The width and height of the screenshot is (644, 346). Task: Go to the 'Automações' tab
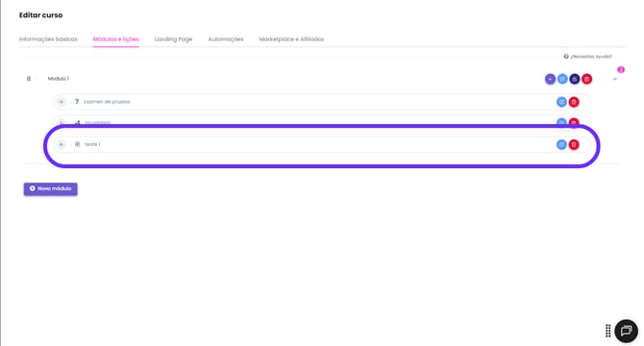point(226,39)
